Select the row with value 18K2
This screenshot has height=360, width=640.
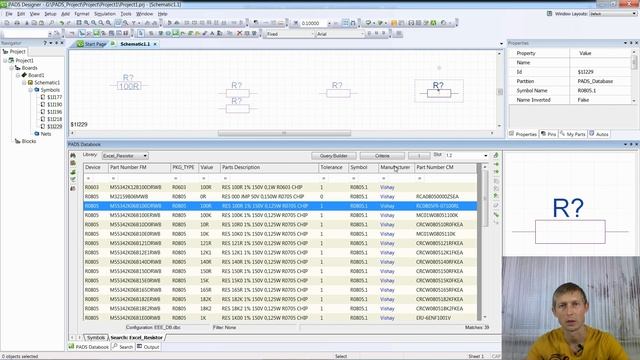pyautogui.click(x=280, y=309)
